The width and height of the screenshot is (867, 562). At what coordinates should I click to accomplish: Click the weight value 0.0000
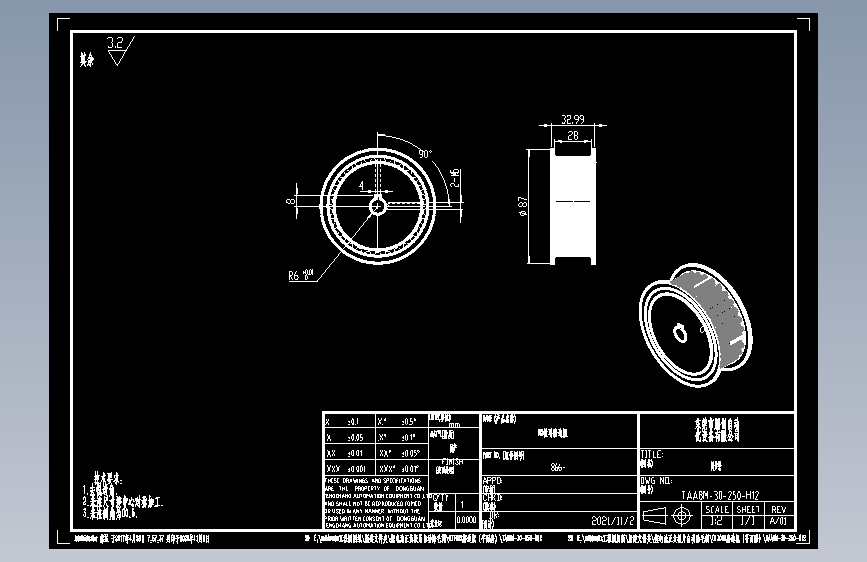click(467, 520)
